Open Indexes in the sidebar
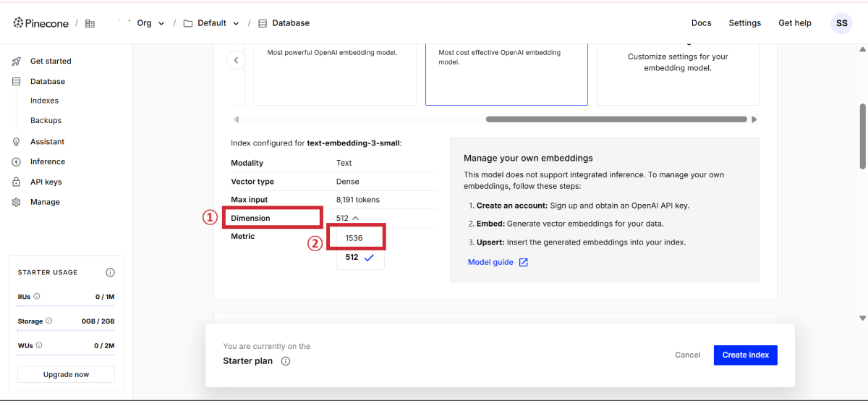The height and width of the screenshot is (401, 868). (x=44, y=101)
